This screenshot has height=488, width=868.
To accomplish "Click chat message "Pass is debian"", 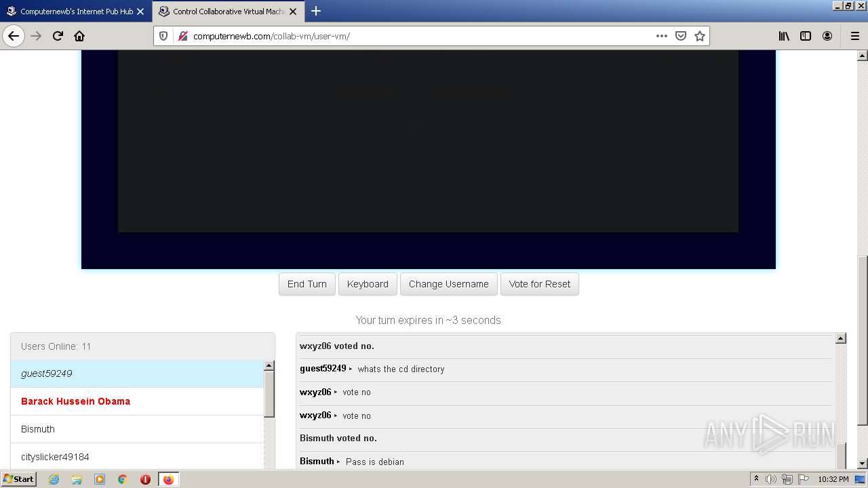I will (x=375, y=462).
